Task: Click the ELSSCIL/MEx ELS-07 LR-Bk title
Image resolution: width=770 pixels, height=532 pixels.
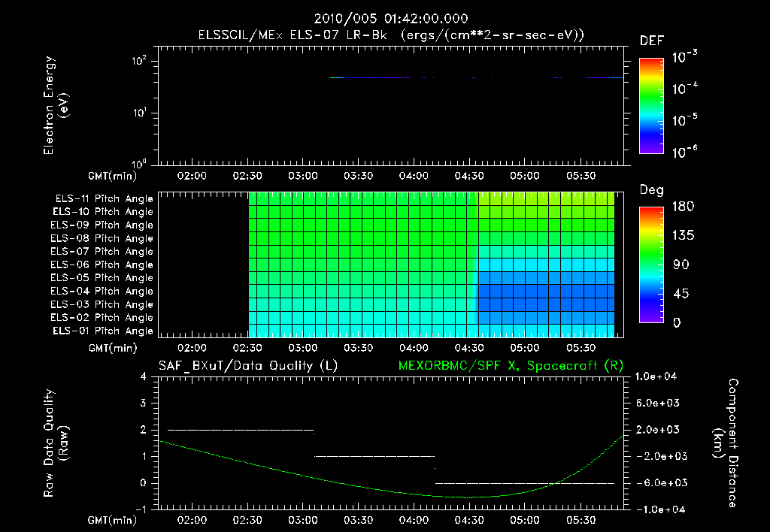Action: [293, 35]
